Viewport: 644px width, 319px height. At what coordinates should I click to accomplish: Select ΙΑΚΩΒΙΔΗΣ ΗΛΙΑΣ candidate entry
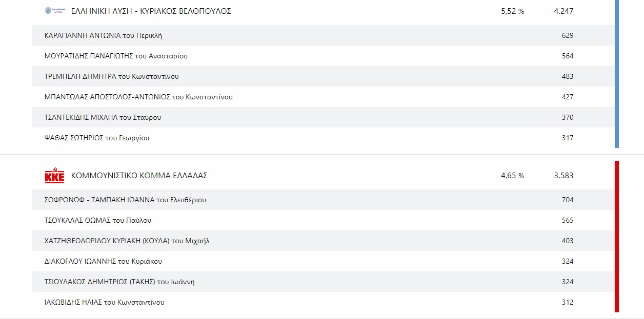(x=105, y=303)
